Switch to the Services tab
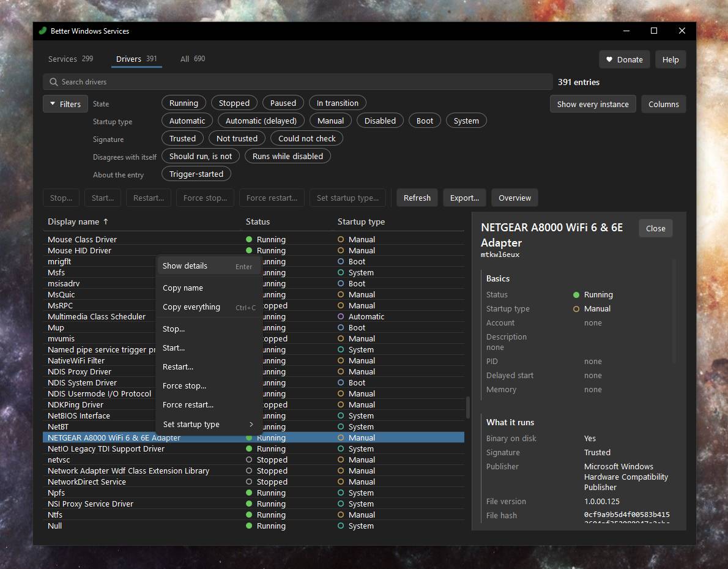 click(70, 59)
